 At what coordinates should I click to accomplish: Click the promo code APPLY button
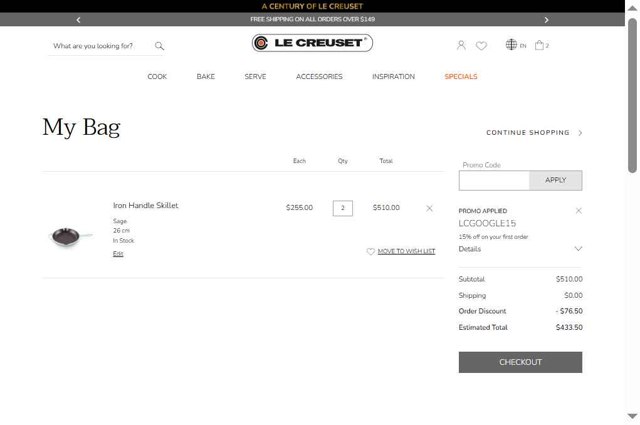tap(556, 180)
